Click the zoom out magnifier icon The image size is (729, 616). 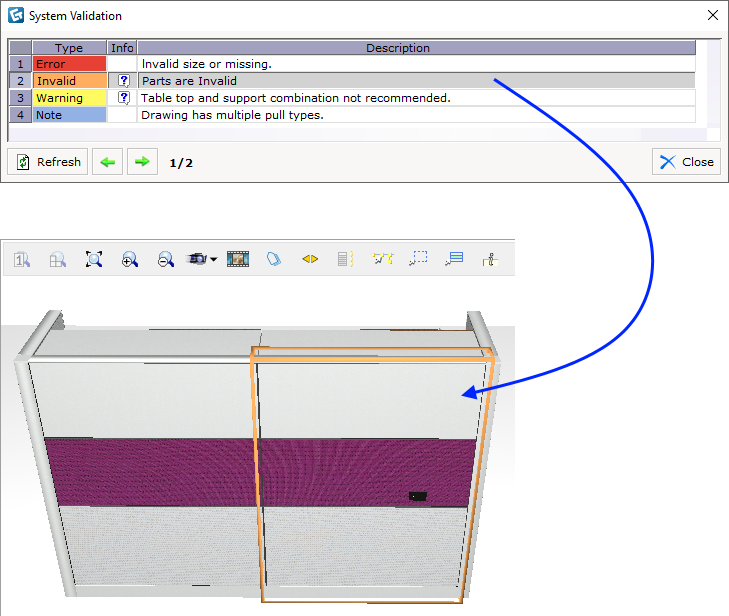point(166,259)
